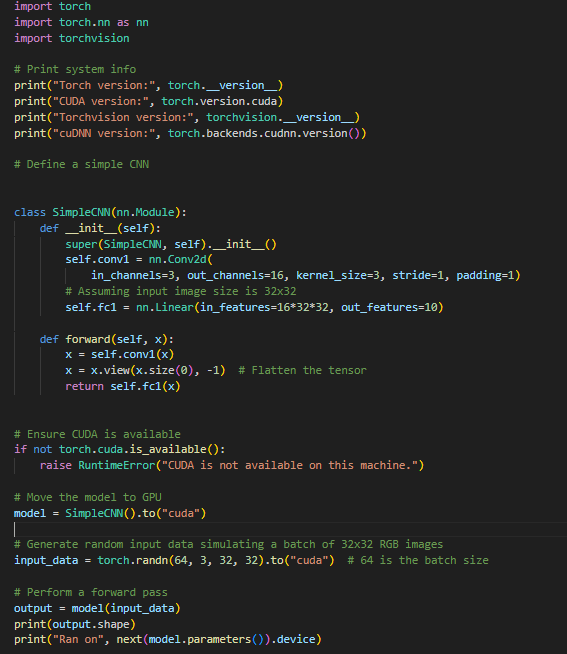Click 'print(output.shape)' line
This screenshot has height=654, width=567.
pos(75,624)
